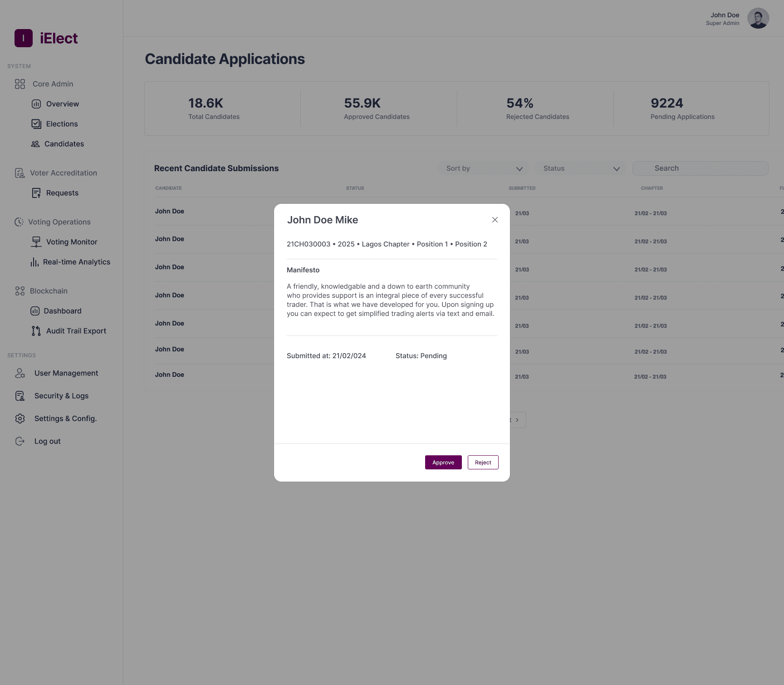
Task: Click the Security & Logs icon
Action: point(20,396)
